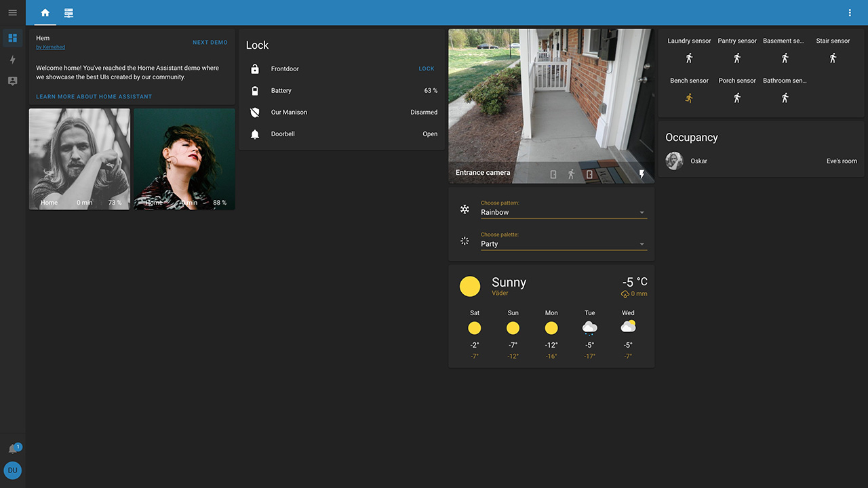Screen dimensions: 868x488
Task: Click the lightning bolt sidebar icon
Action: coord(12,60)
